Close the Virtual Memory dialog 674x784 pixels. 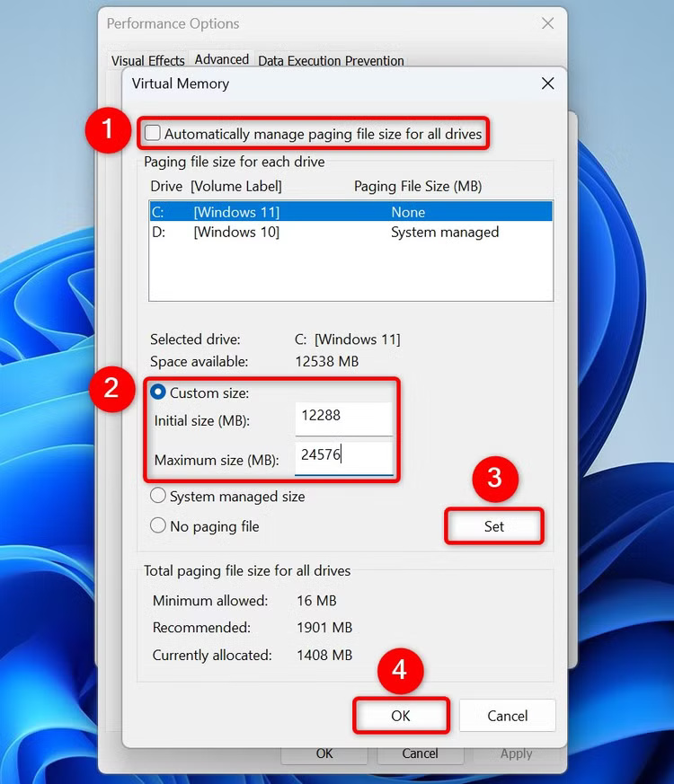coord(547,84)
